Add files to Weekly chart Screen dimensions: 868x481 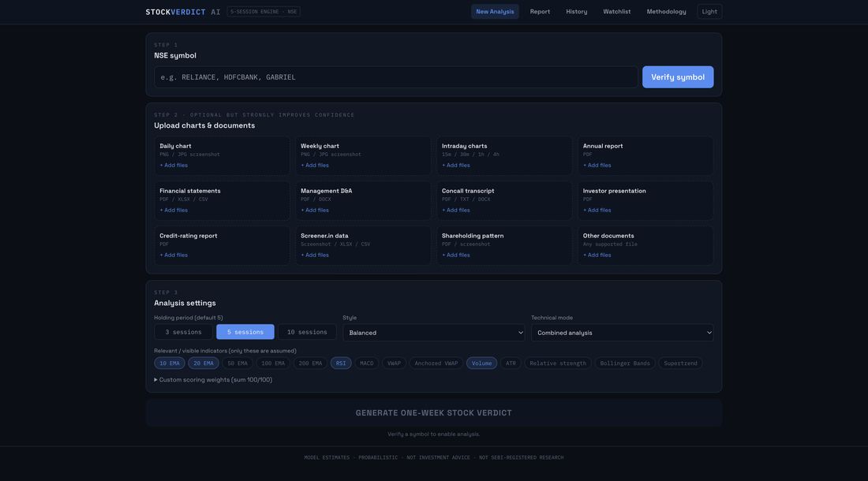[x=314, y=166]
